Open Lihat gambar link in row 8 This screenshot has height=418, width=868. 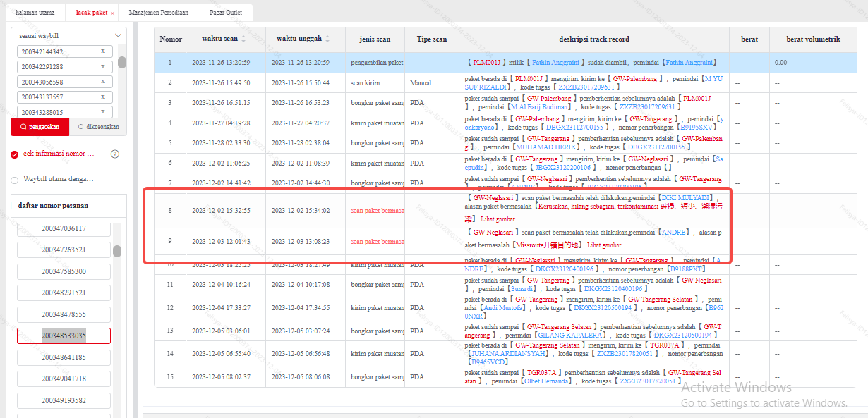point(498,219)
